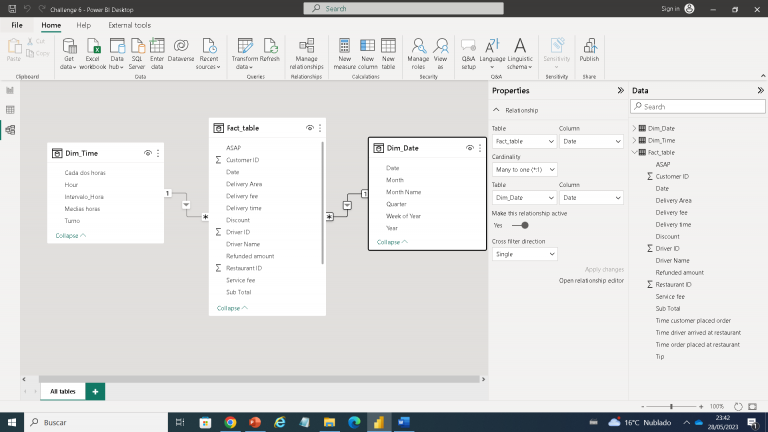768x432 pixels.
Task: Toggle the Make this relationship active switch
Action: pos(522,225)
